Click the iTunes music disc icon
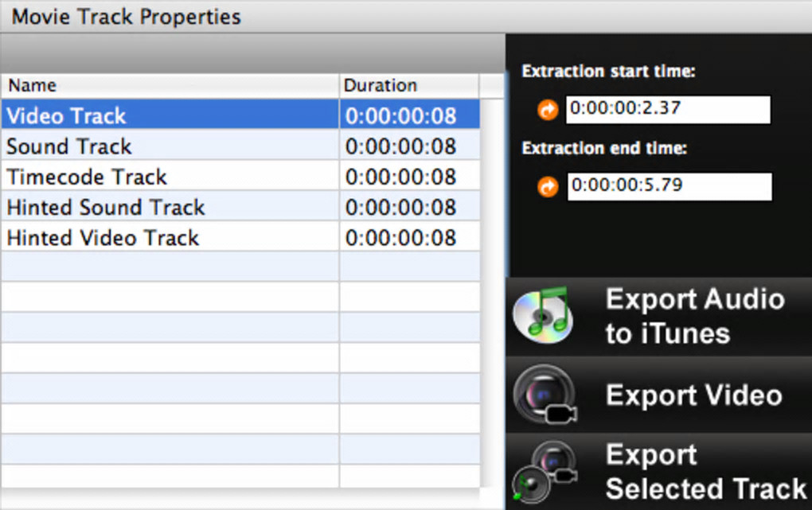The image size is (812, 510). (x=543, y=316)
